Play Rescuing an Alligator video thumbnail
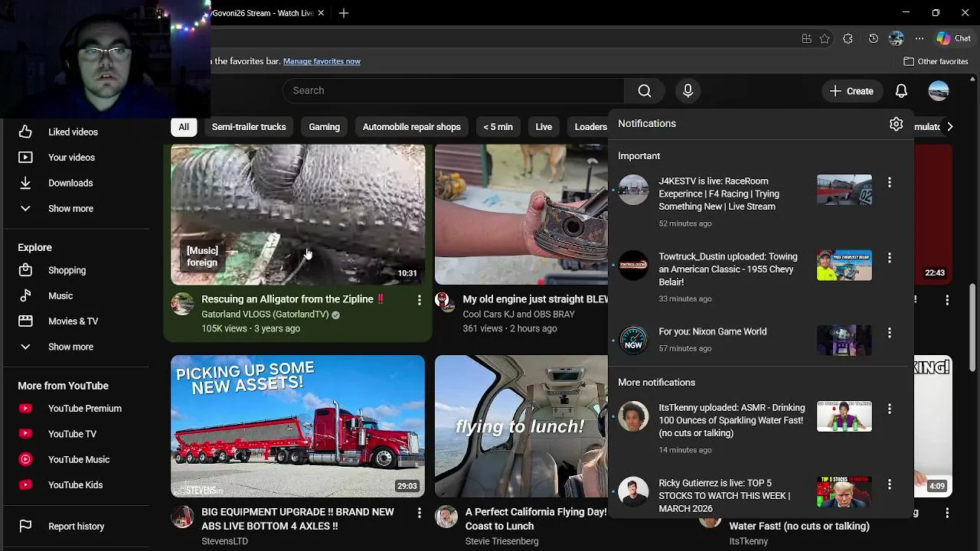Viewport: 980px width, 551px height. (x=298, y=214)
